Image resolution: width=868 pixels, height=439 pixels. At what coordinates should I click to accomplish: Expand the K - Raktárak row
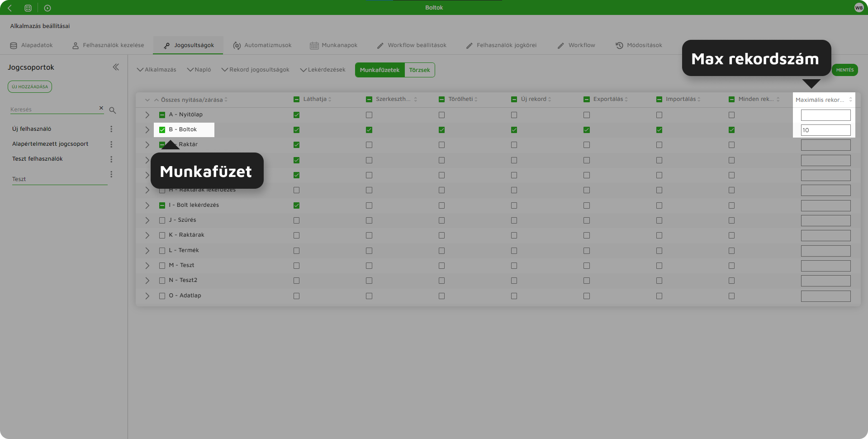[x=147, y=235]
